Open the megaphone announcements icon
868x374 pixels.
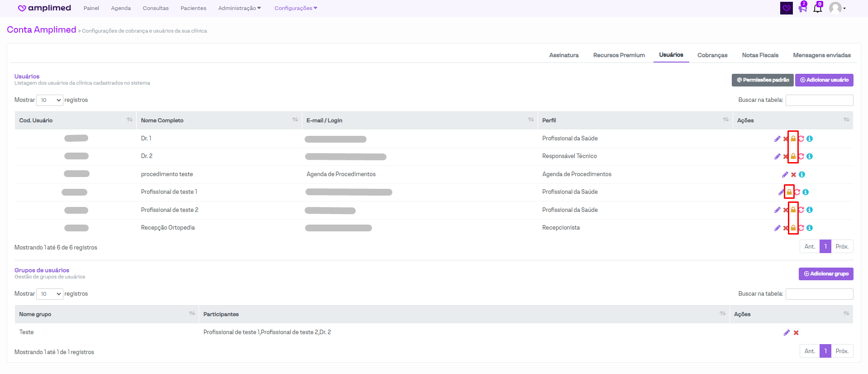[802, 8]
